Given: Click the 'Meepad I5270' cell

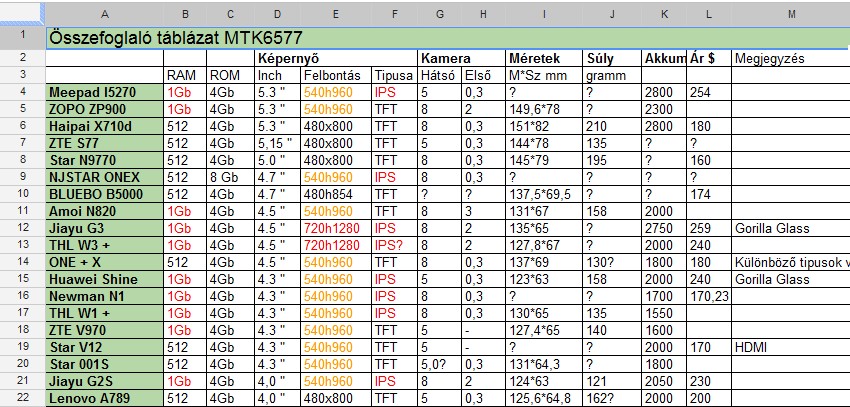Looking at the screenshot, I should coord(105,93).
